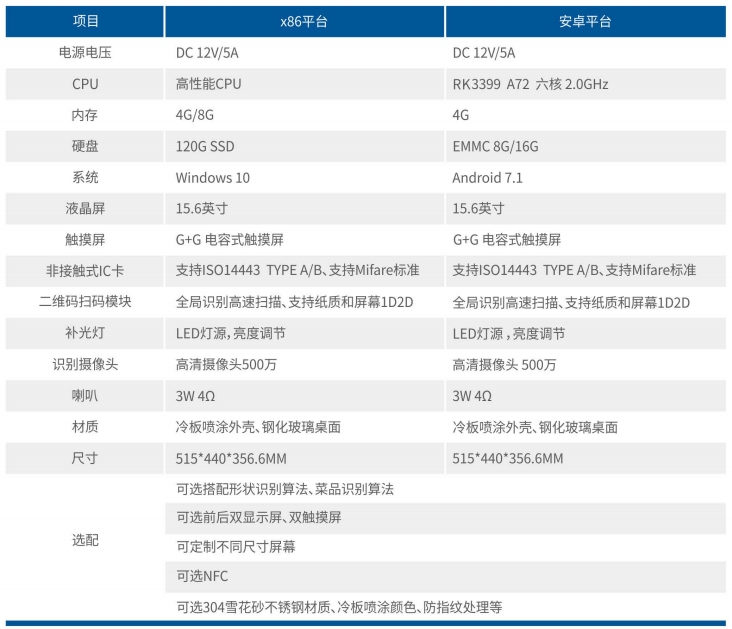Click the 电源电压 row label
Viewport: 732px width, 629px height.
click(85, 53)
